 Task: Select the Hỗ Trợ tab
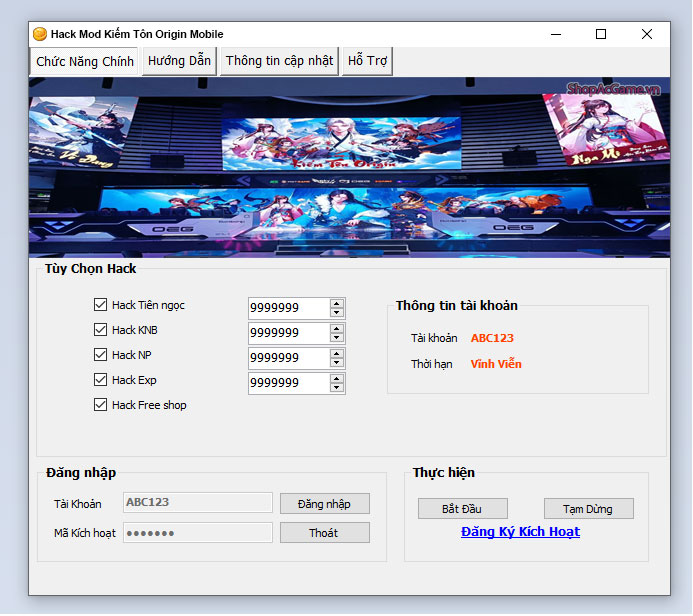coord(367,61)
